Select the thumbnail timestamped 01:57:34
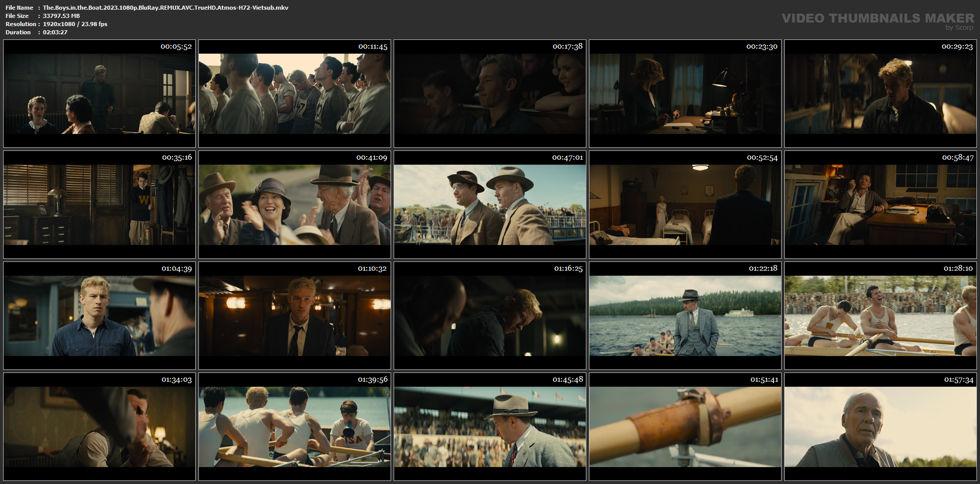 [880, 427]
